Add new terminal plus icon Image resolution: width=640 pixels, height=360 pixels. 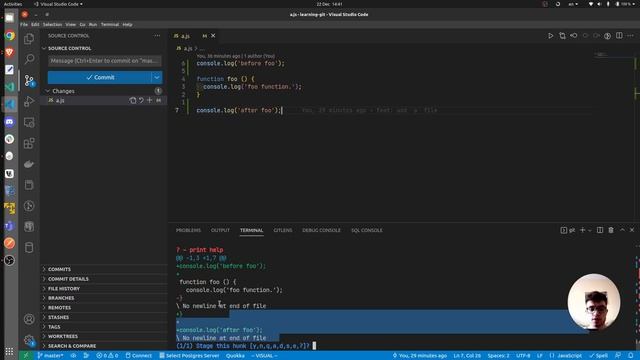(582, 230)
